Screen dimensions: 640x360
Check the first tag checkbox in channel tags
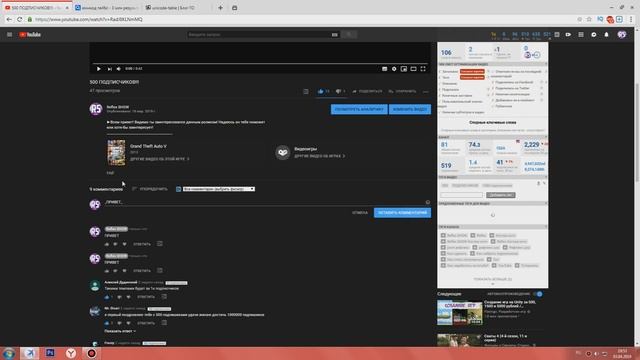coord(443,236)
